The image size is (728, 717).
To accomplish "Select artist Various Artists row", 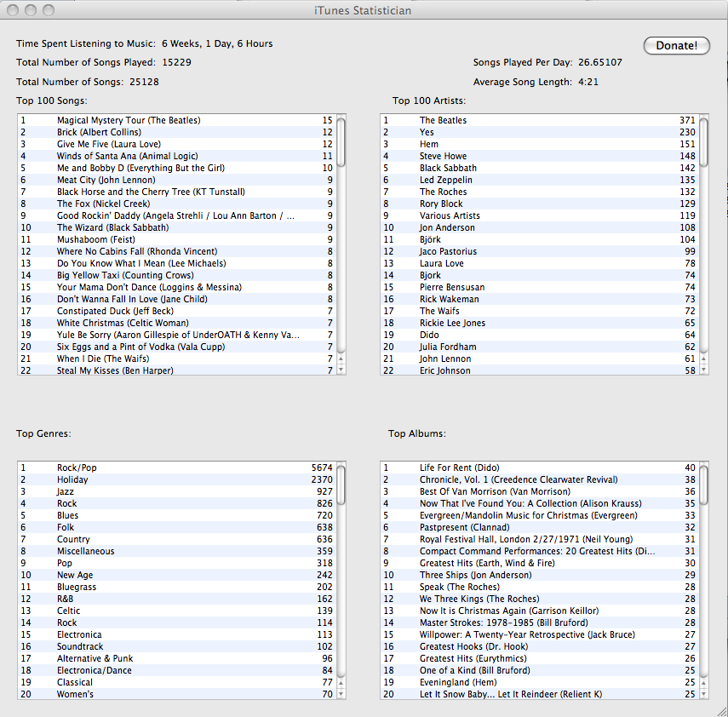I will pos(540,215).
